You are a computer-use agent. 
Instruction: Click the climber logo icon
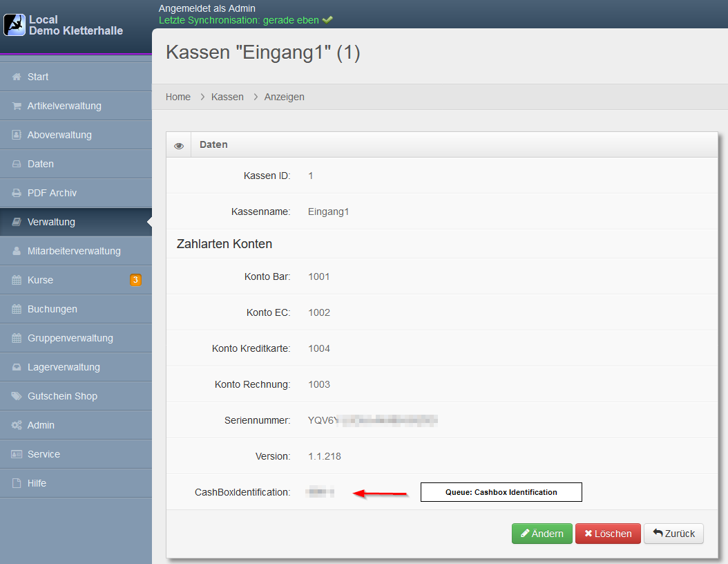pyautogui.click(x=15, y=25)
